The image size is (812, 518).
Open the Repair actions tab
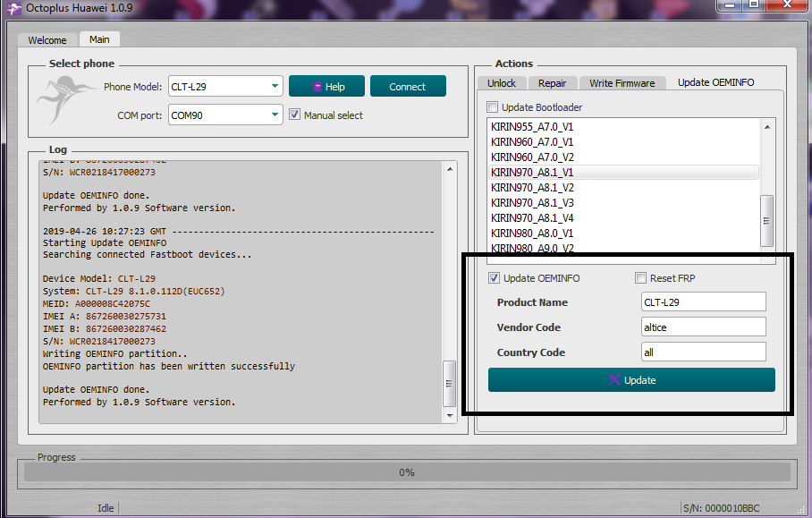pyautogui.click(x=552, y=83)
